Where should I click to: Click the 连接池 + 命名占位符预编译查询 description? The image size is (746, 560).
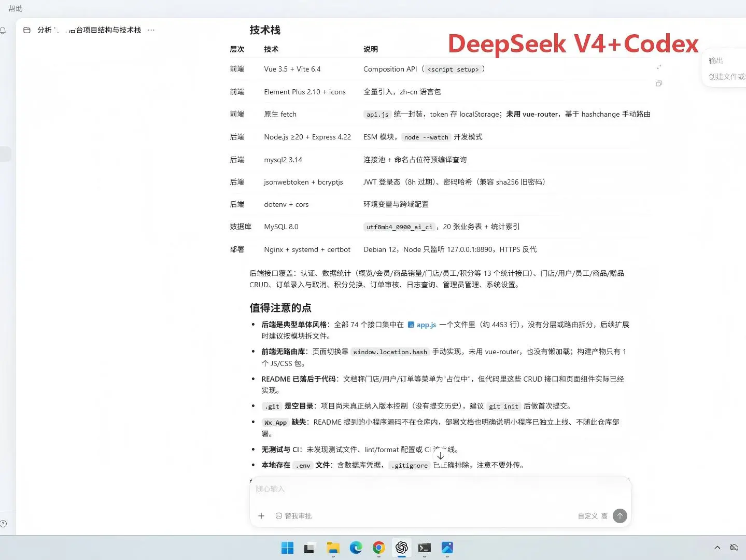point(415,160)
